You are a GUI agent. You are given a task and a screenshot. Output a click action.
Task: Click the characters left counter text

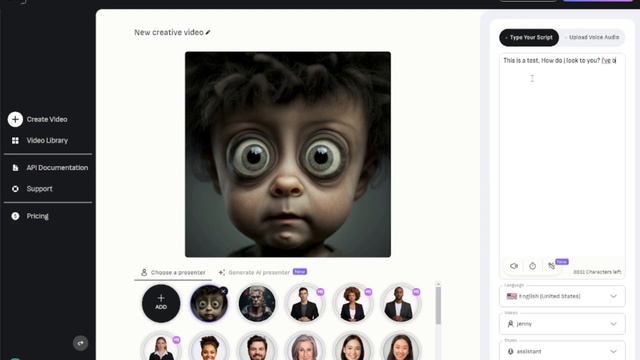click(x=597, y=272)
